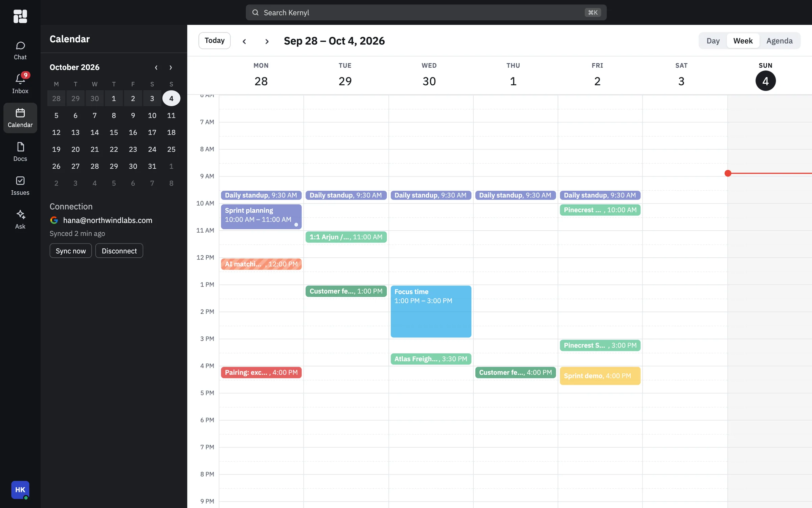Go to next month in mini calendar
The width and height of the screenshot is (812, 508).
coord(171,67)
